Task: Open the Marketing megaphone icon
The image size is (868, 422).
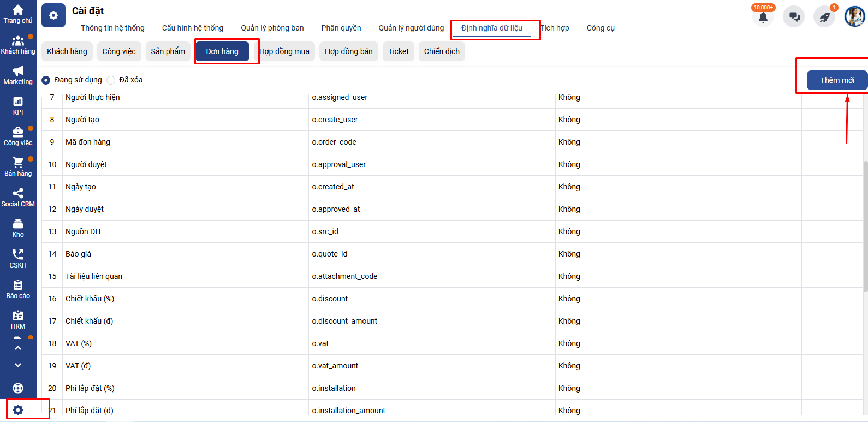Action: click(x=18, y=72)
